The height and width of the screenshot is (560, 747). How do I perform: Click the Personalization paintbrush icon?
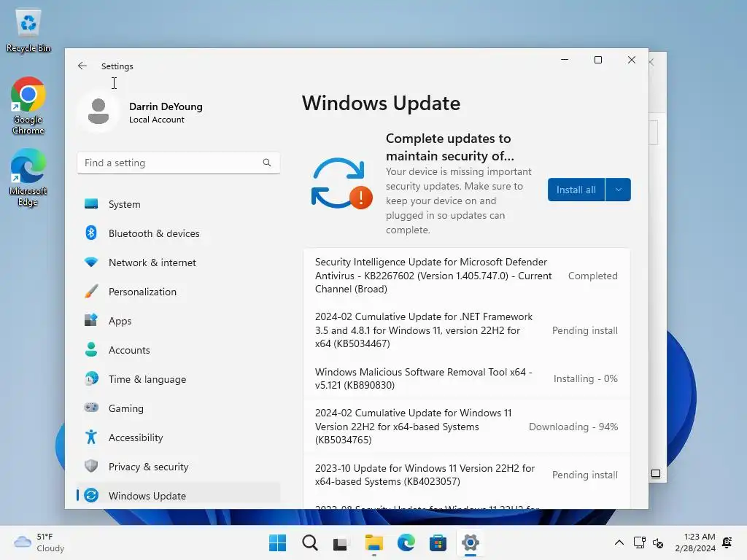click(91, 292)
